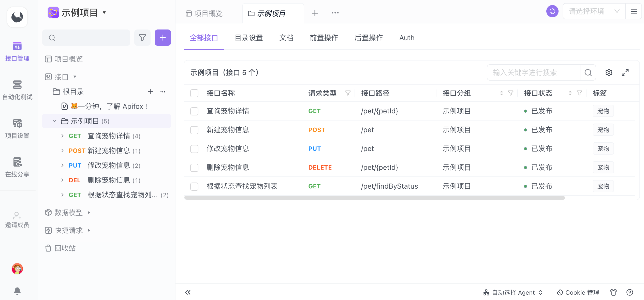
Task: Open 项目设置 in the sidebar
Action: click(x=17, y=128)
